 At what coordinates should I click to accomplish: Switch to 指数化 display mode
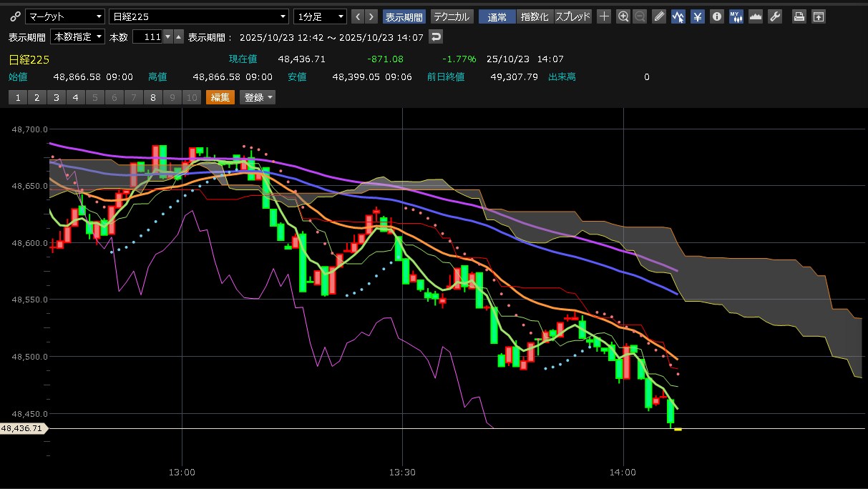coord(535,16)
